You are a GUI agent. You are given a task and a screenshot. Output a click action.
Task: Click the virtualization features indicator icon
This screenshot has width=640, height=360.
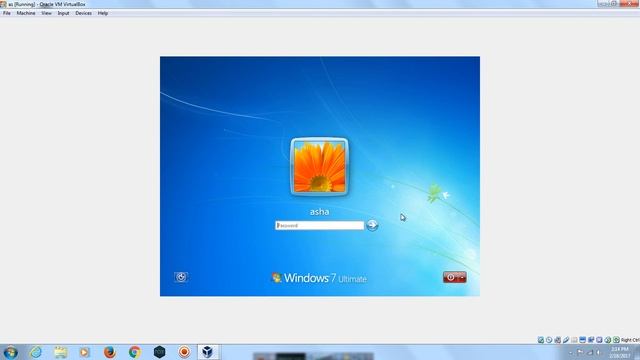pyautogui.click(x=599, y=340)
